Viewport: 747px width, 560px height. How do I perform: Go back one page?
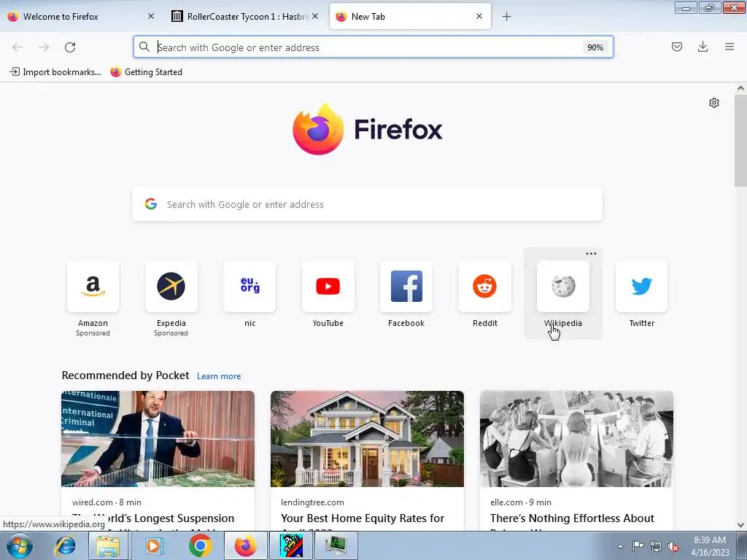pos(18,47)
